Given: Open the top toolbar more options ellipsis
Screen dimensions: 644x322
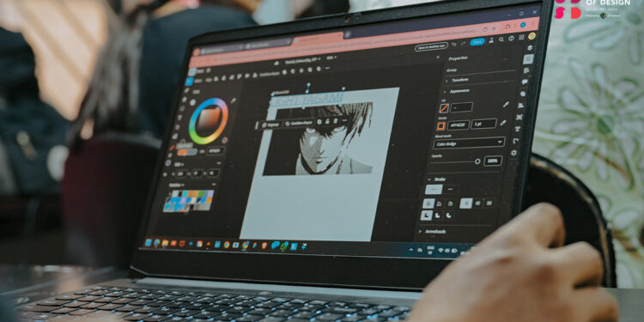Looking at the screenshot, I should click(327, 68).
